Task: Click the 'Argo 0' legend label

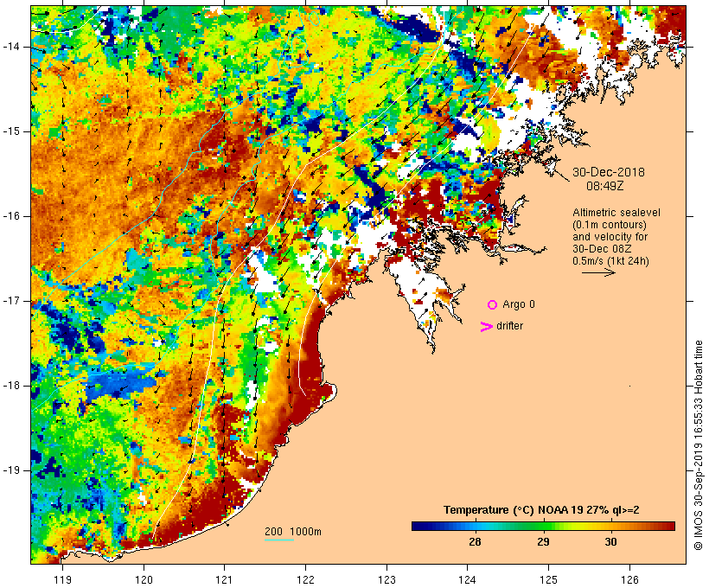Action: 519,304
